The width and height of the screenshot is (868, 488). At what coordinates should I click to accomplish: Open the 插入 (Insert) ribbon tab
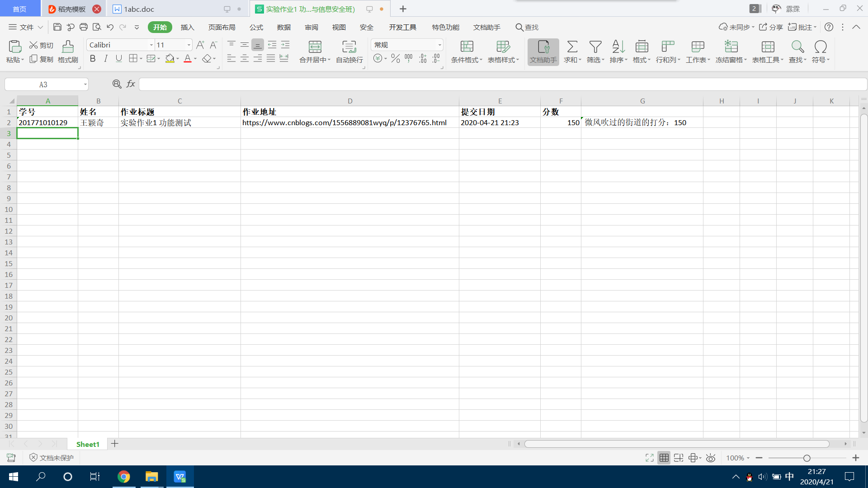187,27
